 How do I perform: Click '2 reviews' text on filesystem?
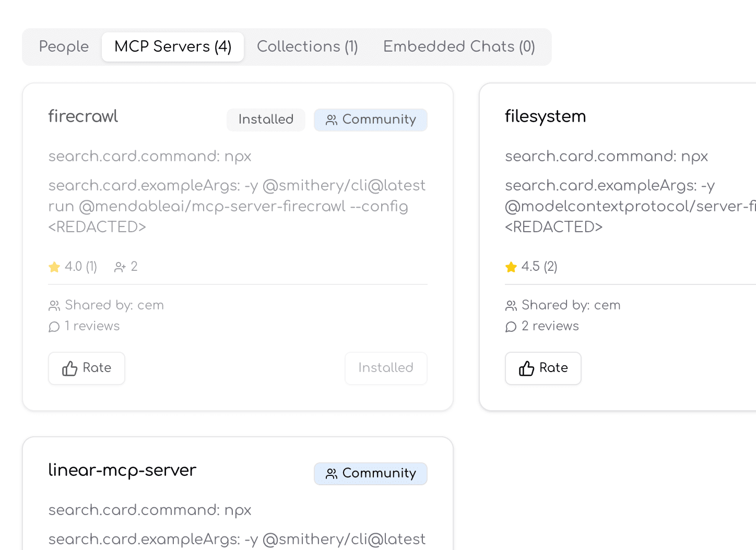(x=550, y=326)
